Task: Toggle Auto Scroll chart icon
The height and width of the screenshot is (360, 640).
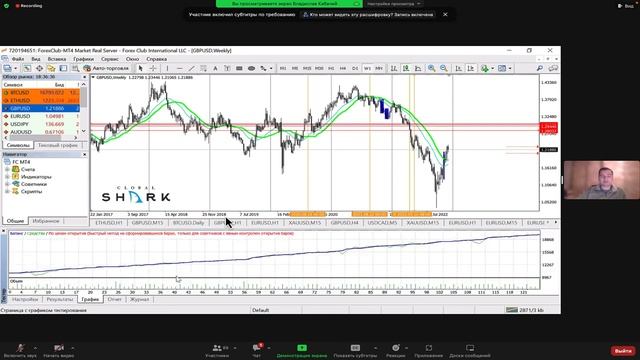Action: click(458, 68)
